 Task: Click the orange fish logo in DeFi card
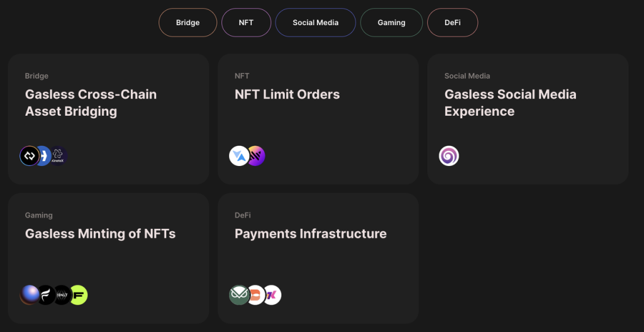(x=255, y=295)
